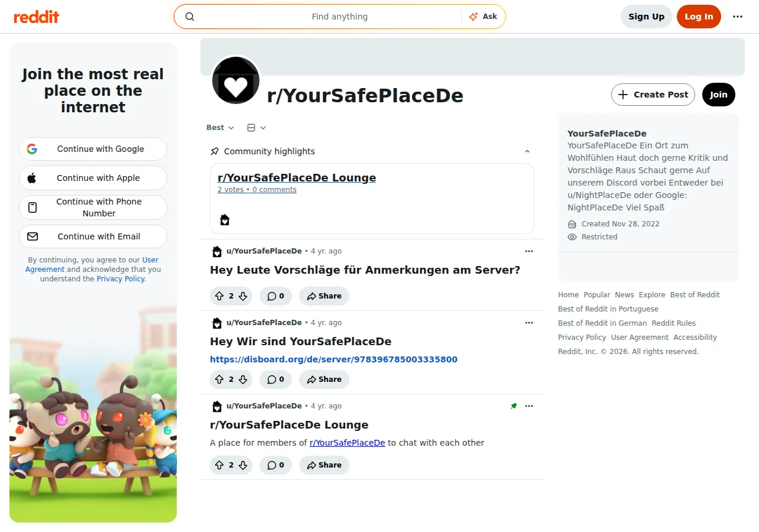Screen dimensions: 759x532
Task: Open the footer User Agreement link
Action: [x=640, y=338]
